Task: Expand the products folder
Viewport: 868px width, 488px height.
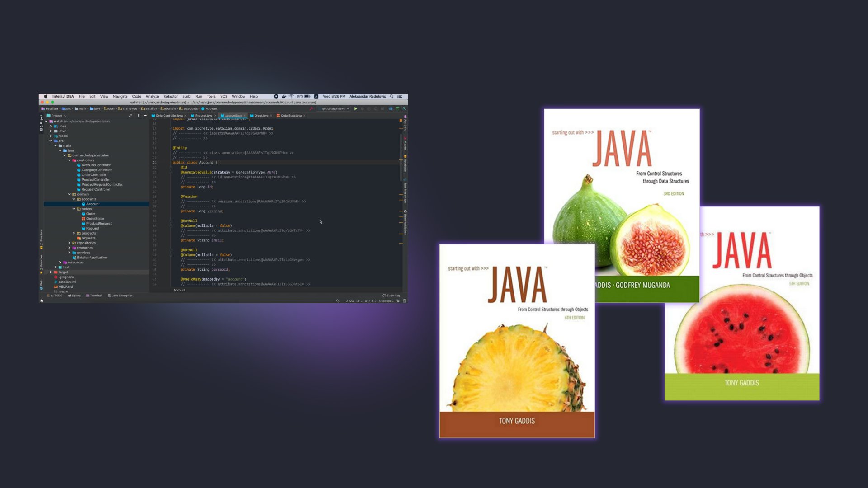Action: click(74, 233)
